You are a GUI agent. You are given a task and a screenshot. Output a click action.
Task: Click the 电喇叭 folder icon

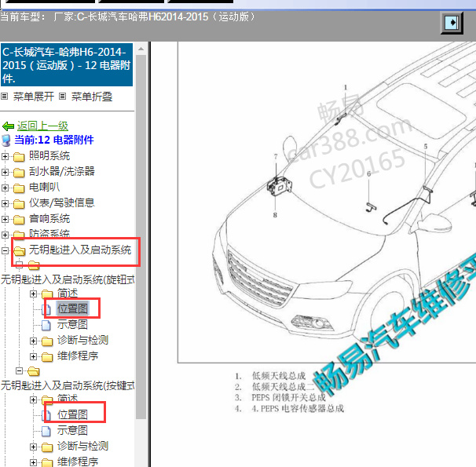click(19, 188)
